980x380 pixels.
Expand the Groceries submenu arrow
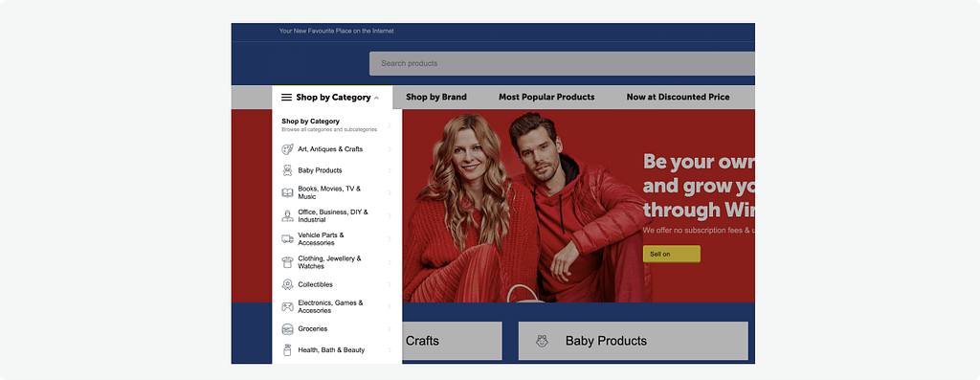(x=390, y=329)
